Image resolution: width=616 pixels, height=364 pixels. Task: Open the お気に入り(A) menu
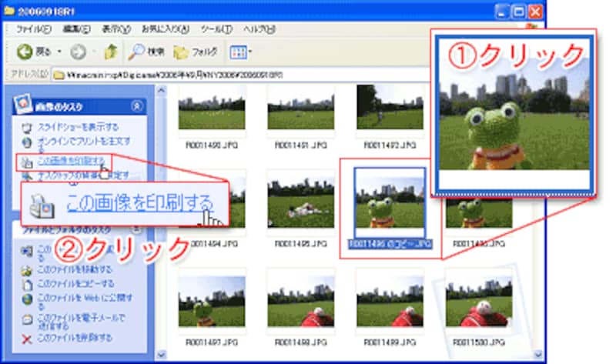(x=166, y=29)
